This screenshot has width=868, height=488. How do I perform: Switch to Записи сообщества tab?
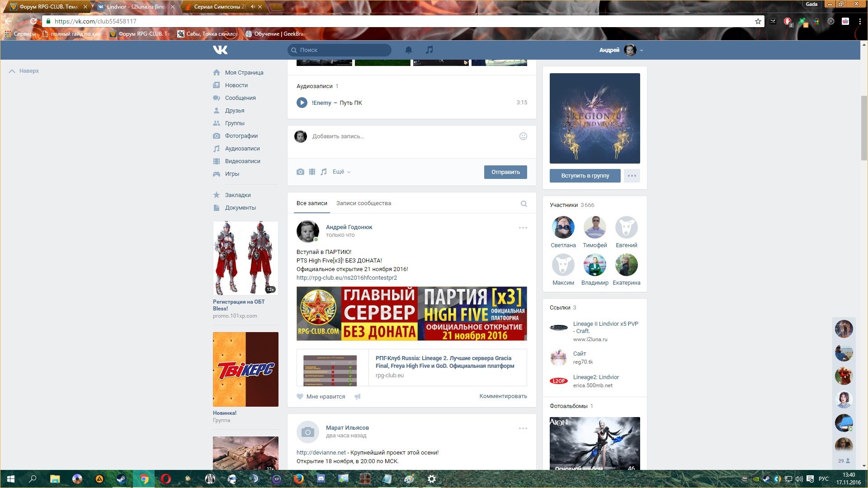click(x=363, y=203)
